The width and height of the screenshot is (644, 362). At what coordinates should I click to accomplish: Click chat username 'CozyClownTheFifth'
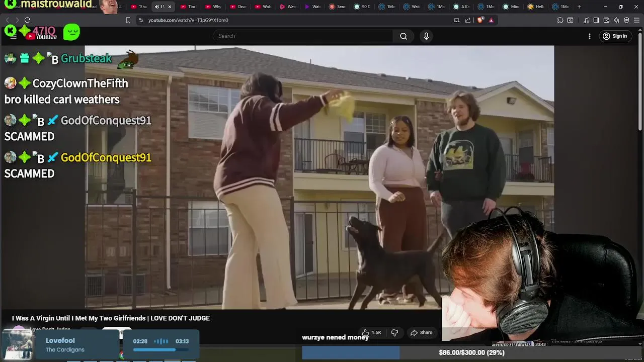pyautogui.click(x=80, y=83)
